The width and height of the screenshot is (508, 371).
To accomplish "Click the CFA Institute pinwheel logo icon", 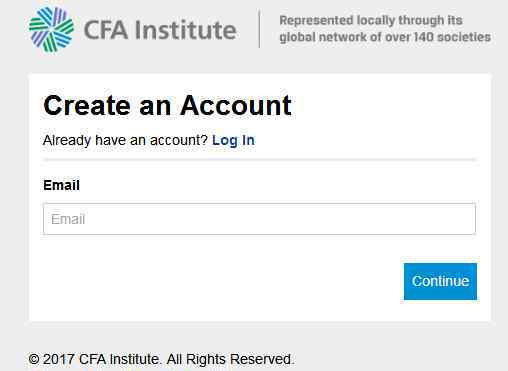I will [x=51, y=29].
